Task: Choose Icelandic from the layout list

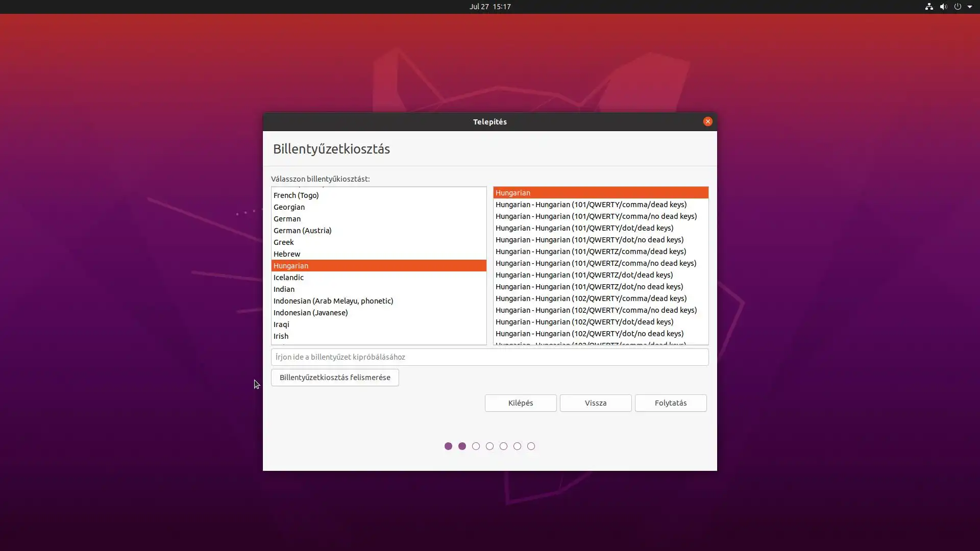Action: pos(288,278)
